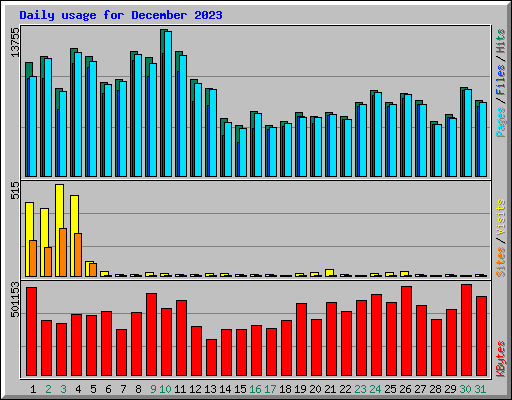The width and height of the screenshot is (512, 400).
Task: Click day label 16 on the x-axis
Action: click(255, 389)
